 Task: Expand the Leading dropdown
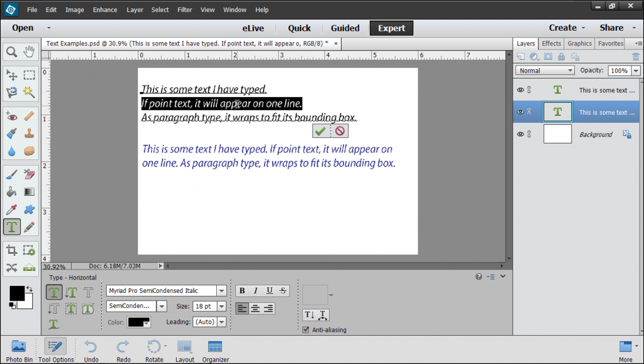(x=221, y=322)
